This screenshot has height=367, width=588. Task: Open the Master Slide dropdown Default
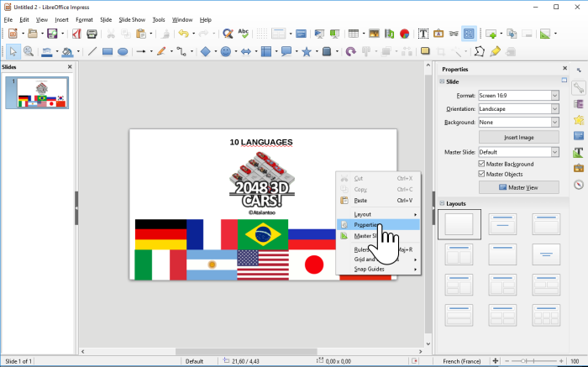[518, 152]
